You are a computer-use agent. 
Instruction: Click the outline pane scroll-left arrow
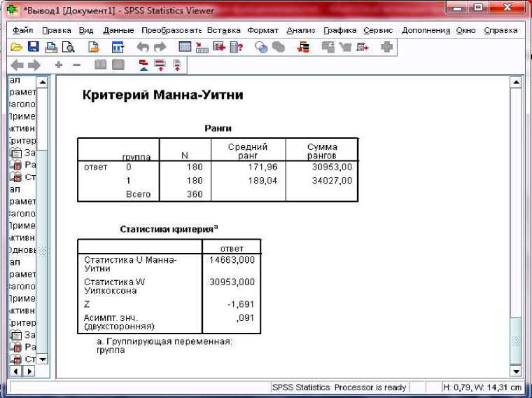pyautogui.click(x=15, y=371)
